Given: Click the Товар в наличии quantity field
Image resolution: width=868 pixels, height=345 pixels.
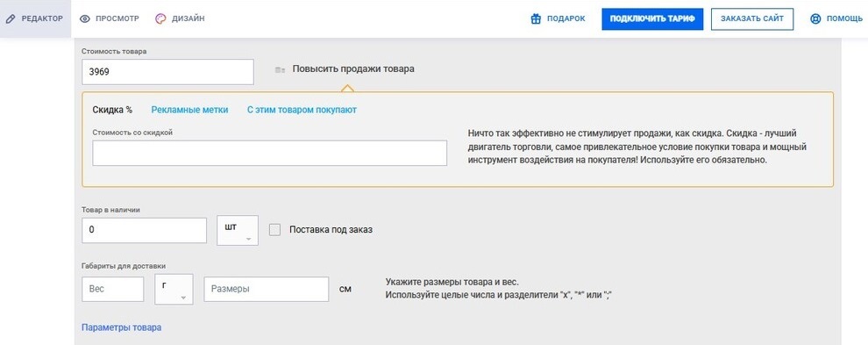Looking at the screenshot, I should coord(144,230).
